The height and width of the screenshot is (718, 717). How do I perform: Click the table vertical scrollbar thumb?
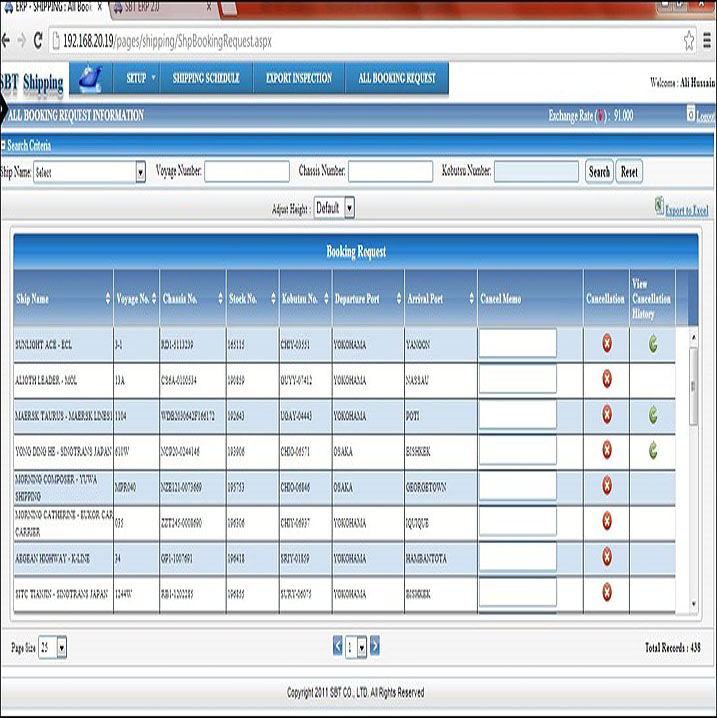(x=694, y=386)
